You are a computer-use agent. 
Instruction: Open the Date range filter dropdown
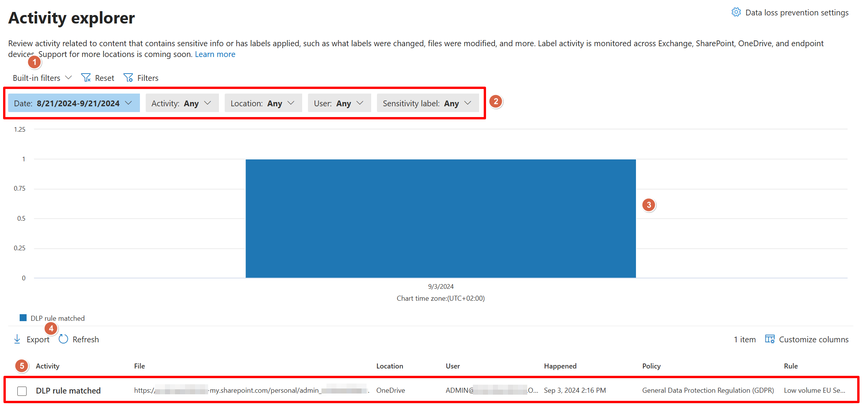[x=73, y=103]
